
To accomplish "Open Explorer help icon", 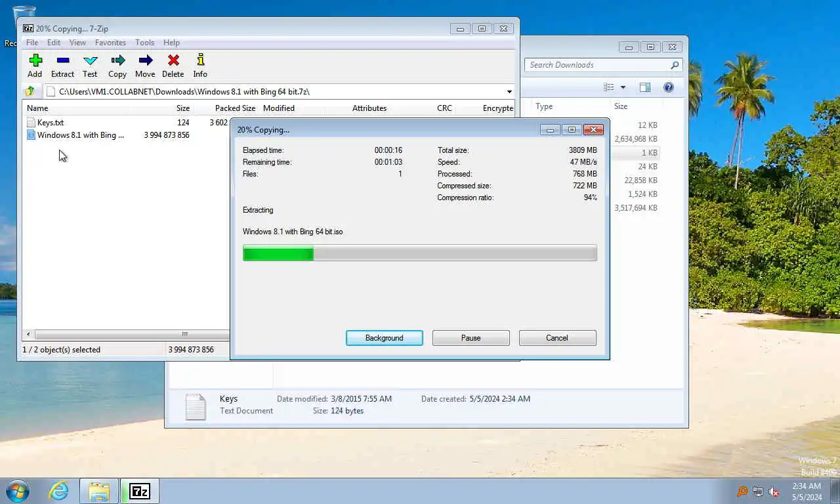I will click(669, 87).
